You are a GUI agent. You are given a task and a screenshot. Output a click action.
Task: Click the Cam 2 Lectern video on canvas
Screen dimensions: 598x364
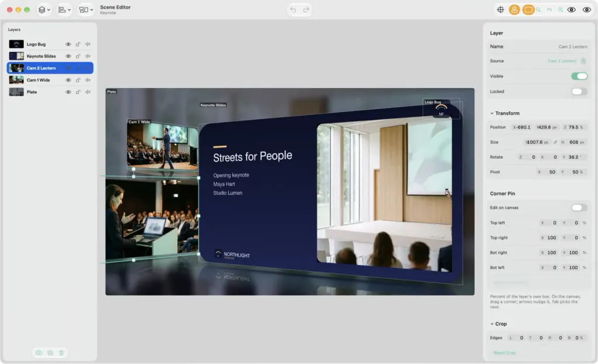click(x=152, y=218)
